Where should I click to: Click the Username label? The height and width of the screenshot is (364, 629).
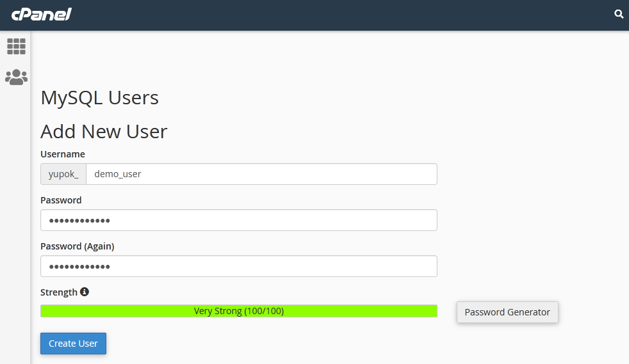(x=63, y=154)
